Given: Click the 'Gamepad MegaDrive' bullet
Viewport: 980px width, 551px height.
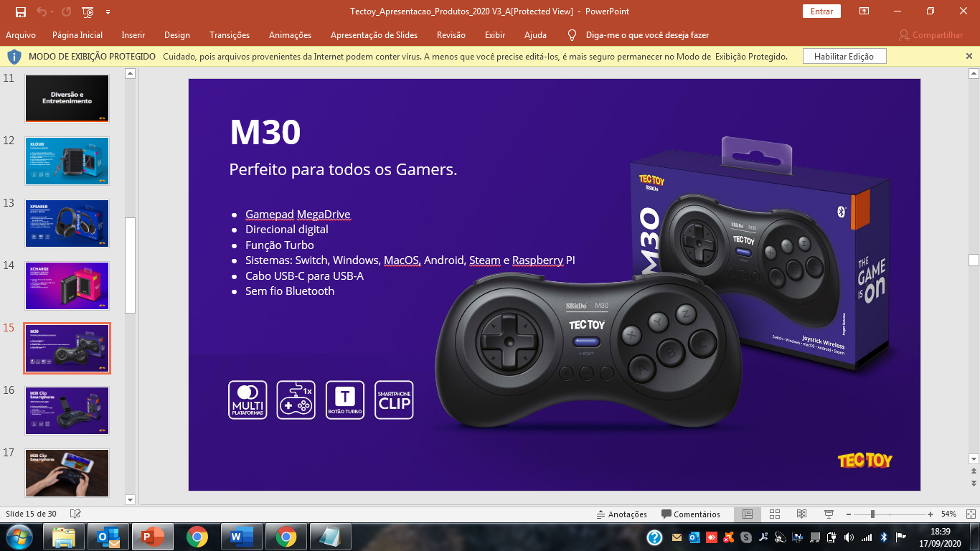Looking at the screenshot, I should (x=298, y=214).
